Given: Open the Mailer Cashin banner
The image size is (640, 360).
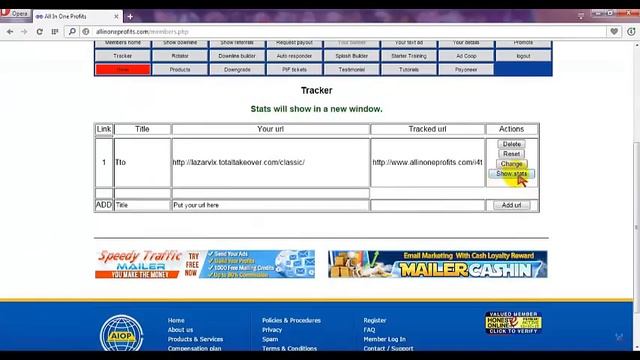Looking at the screenshot, I should coord(438,264).
